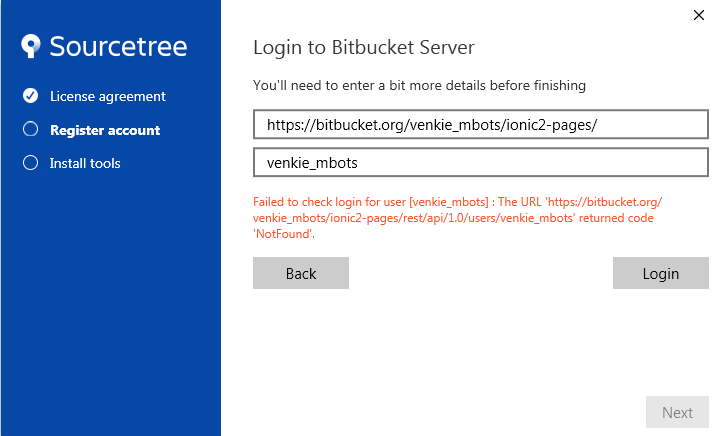Click the 'NotFound' text in the error
The width and height of the screenshot is (719, 436).
(284, 234)
